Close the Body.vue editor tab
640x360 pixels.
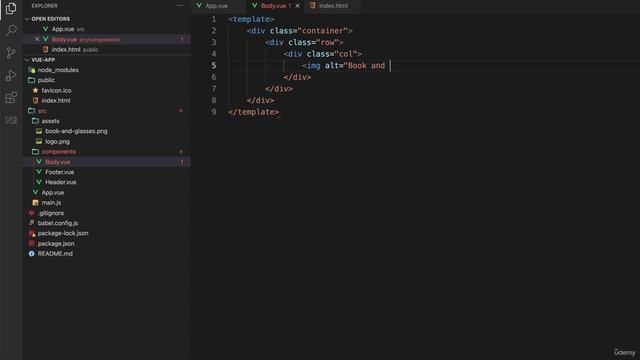click(298, 6)
